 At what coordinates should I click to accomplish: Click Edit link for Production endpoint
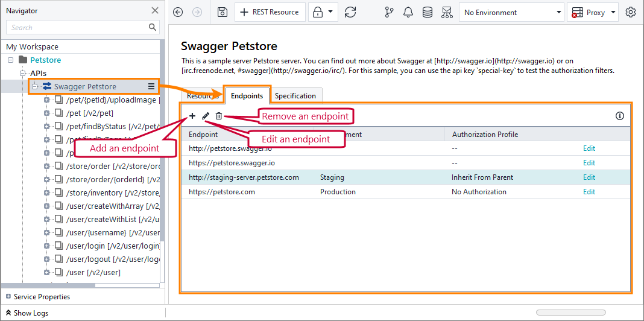click(589, 192)
